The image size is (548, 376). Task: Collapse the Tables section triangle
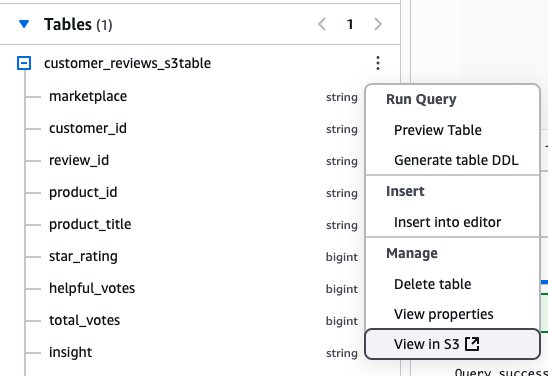pyautogui.click(x=24, y=24)
